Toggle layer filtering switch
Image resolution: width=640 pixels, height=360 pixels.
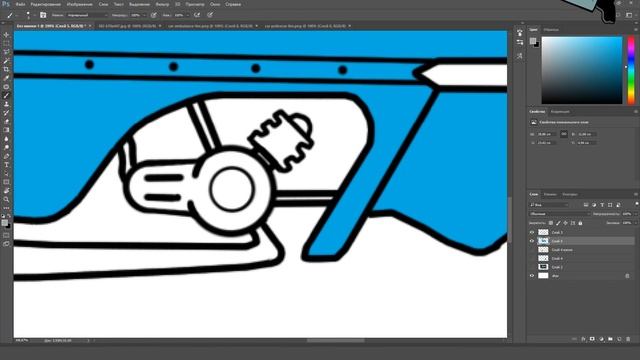click(x=636, y=204)
